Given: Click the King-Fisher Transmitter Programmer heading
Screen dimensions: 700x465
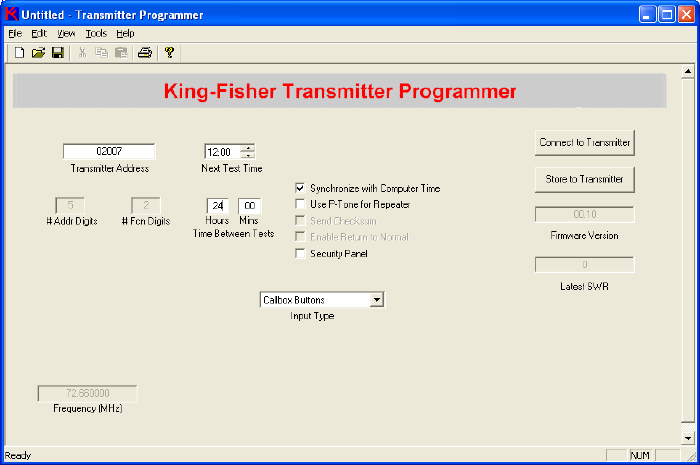Looking at the screenshot, I should 340,91.
